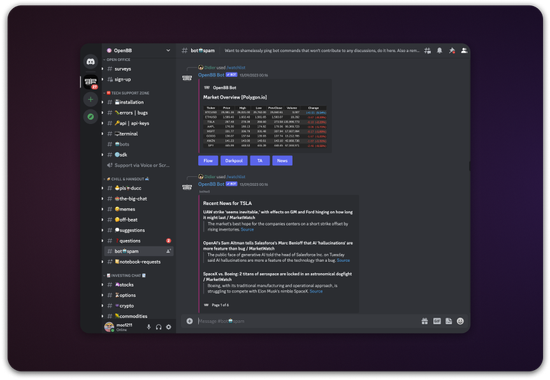Image resolution: width=550 pixels, height=380 pixels.
Task: Open Source link for Sam Altman article
Action: 343,260
